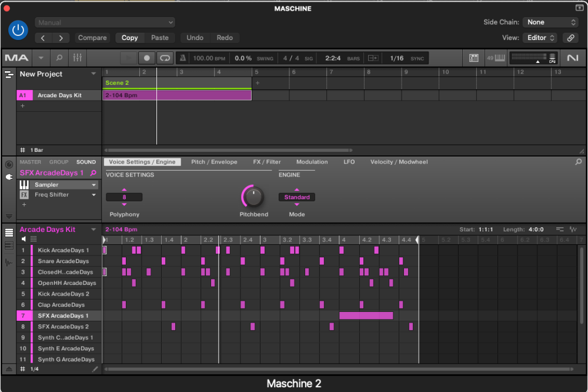Open the View Editor dropdown

click(x=540, y=38)
